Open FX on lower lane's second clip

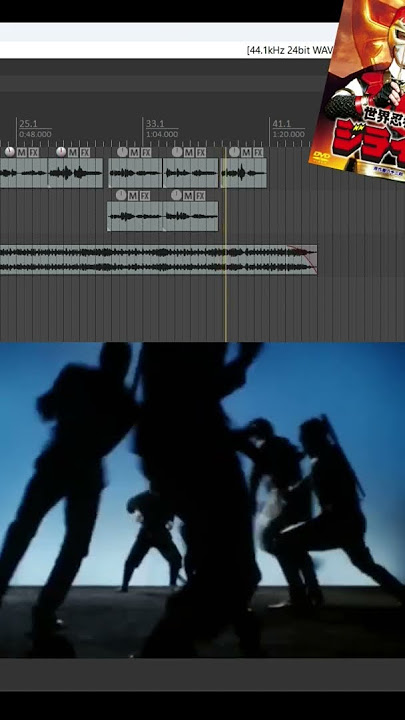point(200,196)
